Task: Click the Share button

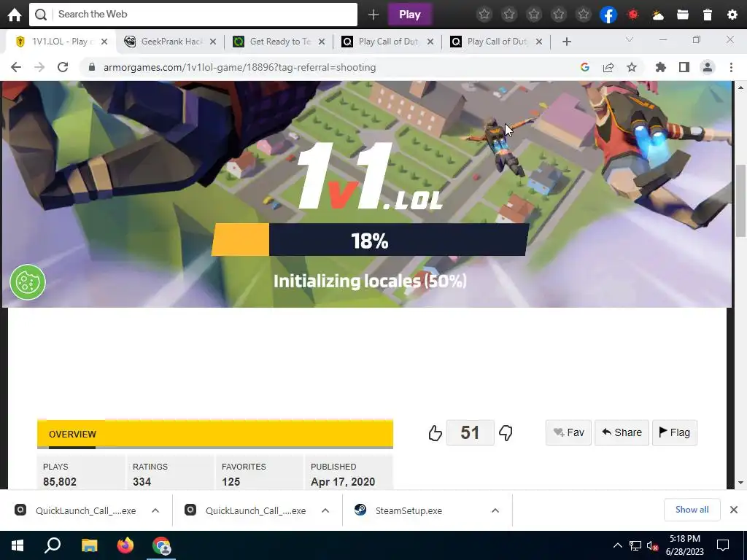Action: coord(622,432)
